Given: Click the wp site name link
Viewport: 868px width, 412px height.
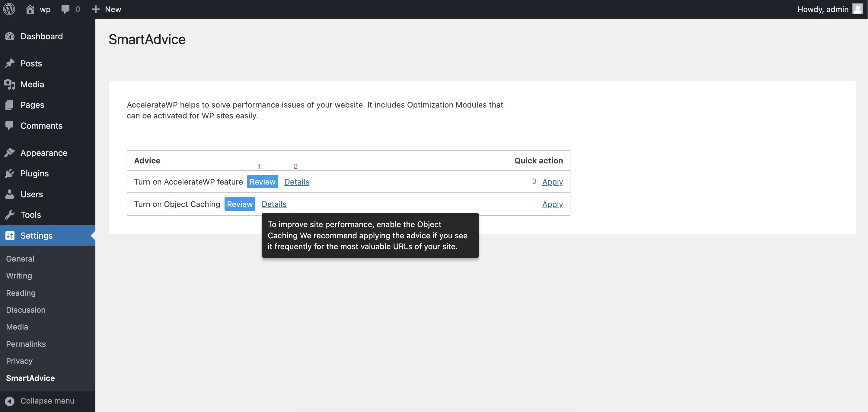Looking at the screenshot, I should (x=45, y=9).
